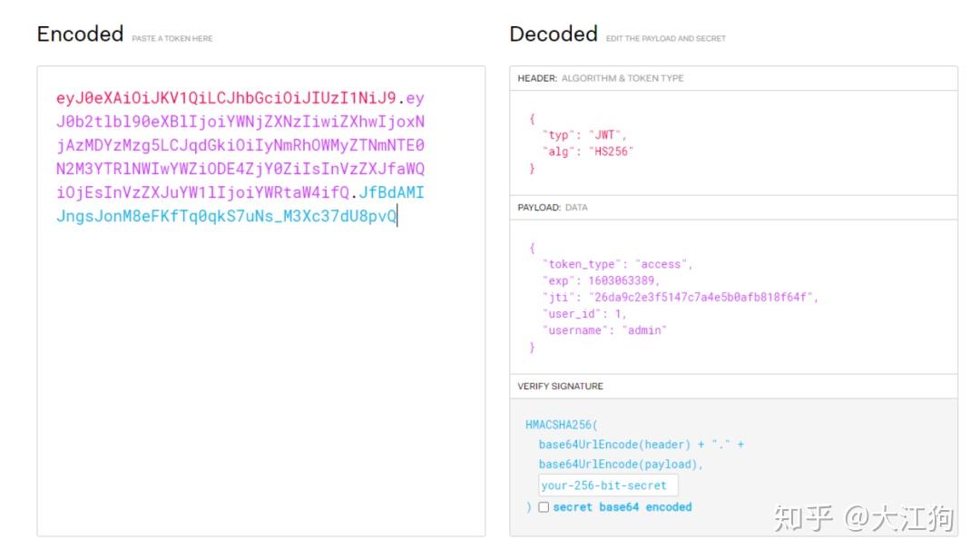Click the your-256-bit-secret input field
The width and height of the screenshot is (980, 559).
coord(608,485)
